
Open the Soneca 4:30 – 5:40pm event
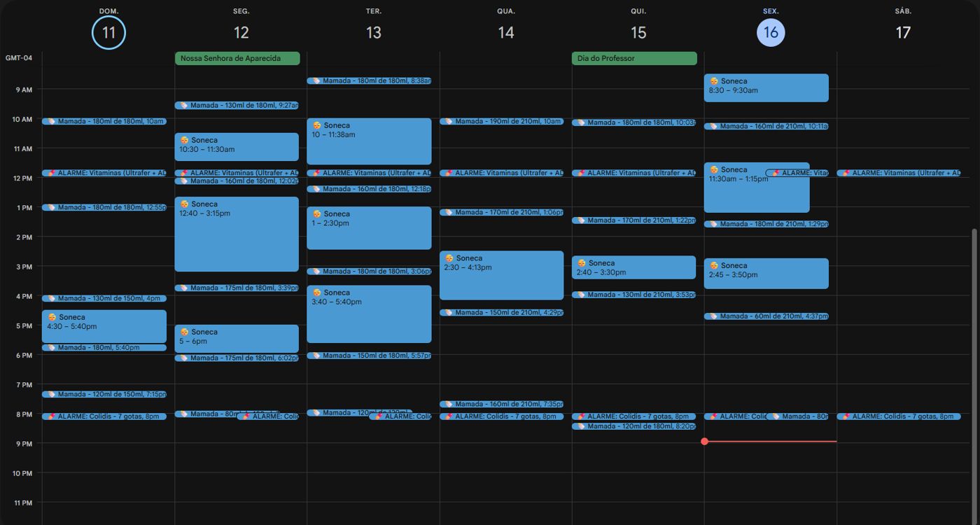coord(104,327)
